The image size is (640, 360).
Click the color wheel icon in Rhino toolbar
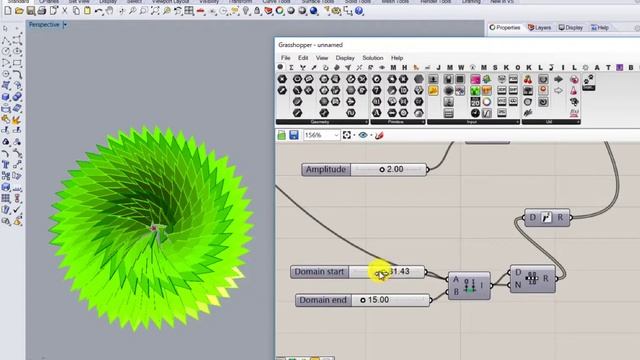[280, 11]
